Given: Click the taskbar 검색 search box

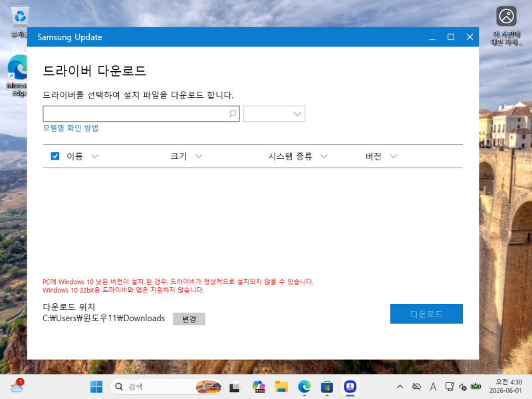Looking at the screenshot, I should 166,387.
